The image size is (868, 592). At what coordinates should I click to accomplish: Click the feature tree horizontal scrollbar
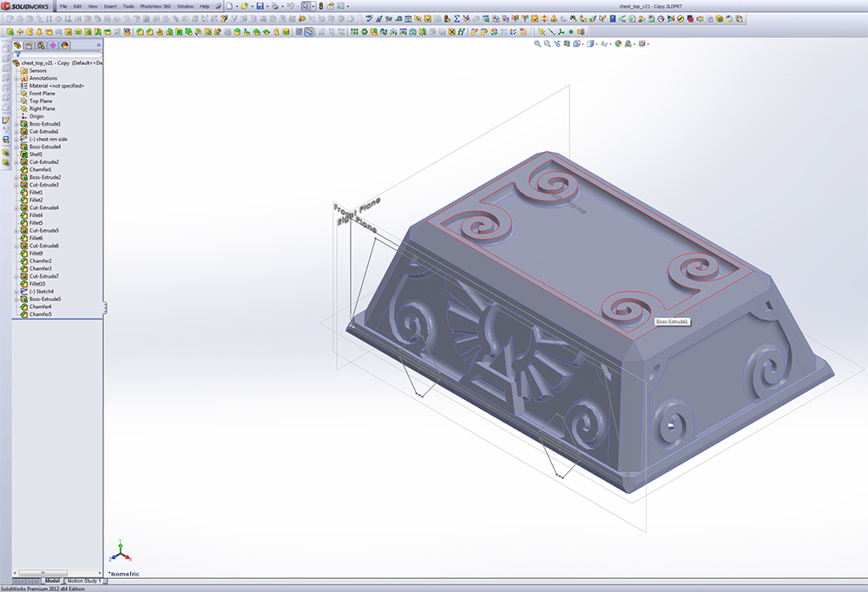click(43, 573)
